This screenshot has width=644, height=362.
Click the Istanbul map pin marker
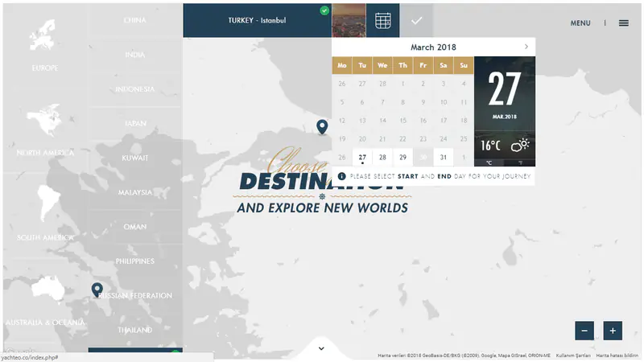click(x=322, y=127)
